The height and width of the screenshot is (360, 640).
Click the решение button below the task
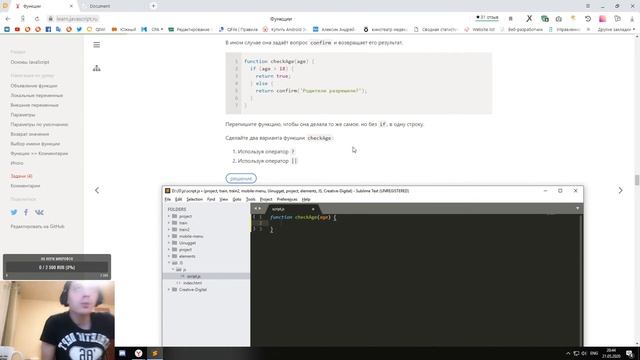point(241,178)
